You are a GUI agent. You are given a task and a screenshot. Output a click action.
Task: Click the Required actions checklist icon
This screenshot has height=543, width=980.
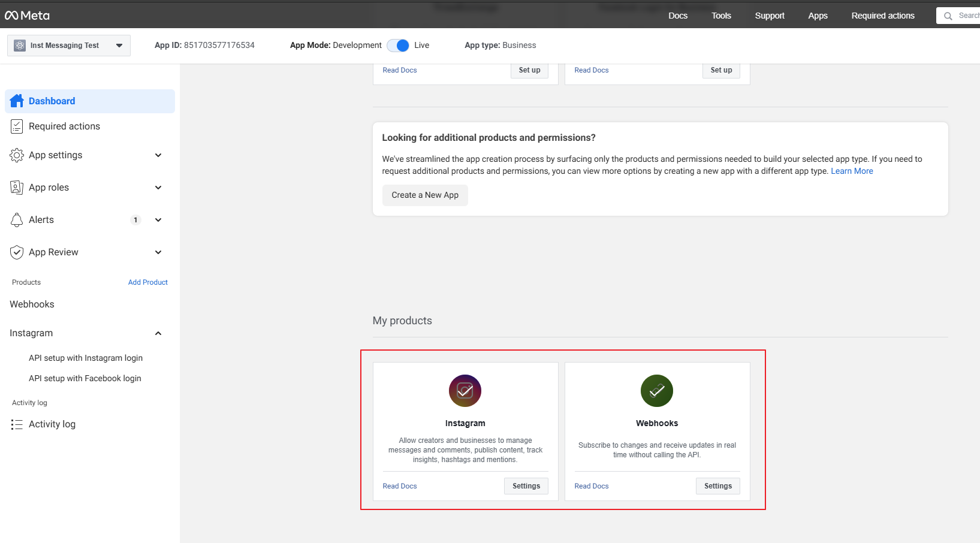coord(17,126)
